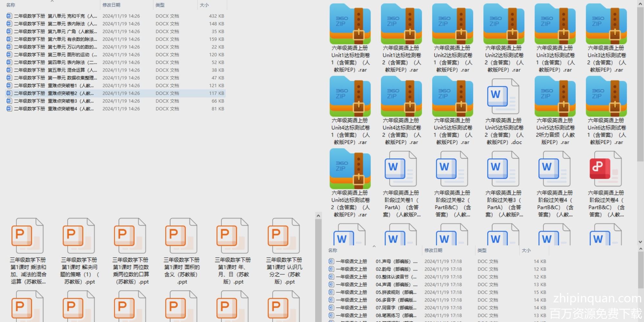Viewport: 644px width, 322px height.
Task: Select file 08.笔画练习
Action: (x=438, y=315)
